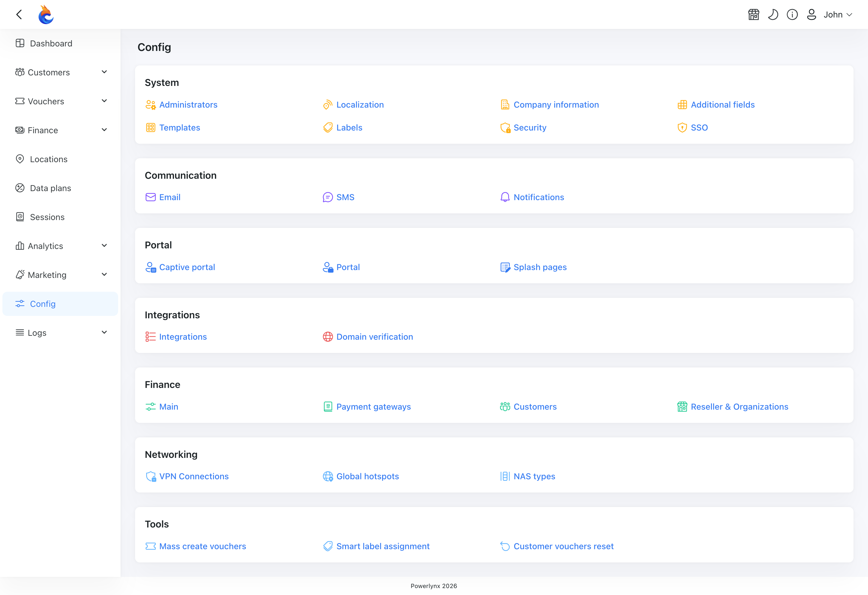Expand the Customers sidebar menu chevron
The image size is (868, 595).
coord(104,72)
